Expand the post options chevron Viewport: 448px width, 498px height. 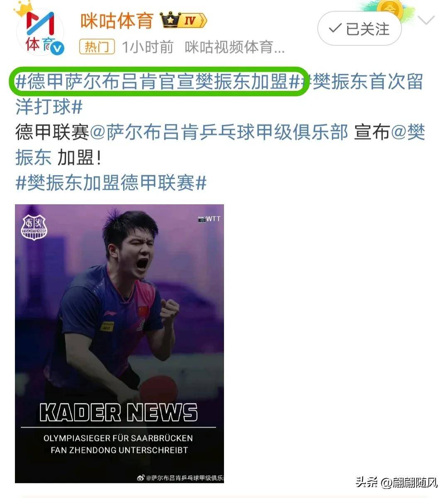click(426, 20)
